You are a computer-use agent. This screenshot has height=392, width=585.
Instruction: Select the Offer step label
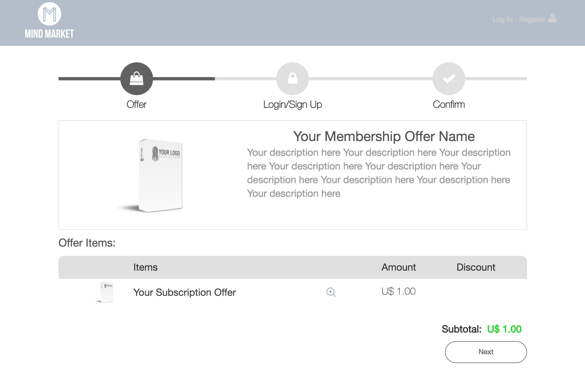[x=136, y=104]
